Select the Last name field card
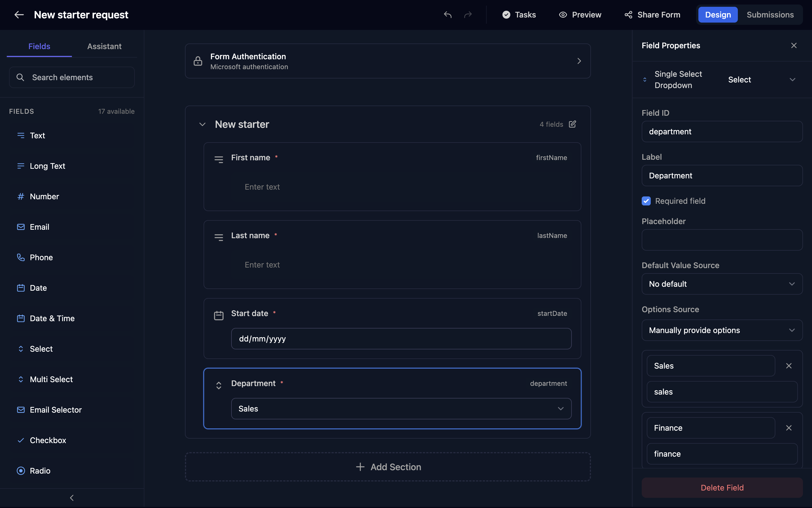This screenshot has height=508, width=812. (x=392, y=255)
